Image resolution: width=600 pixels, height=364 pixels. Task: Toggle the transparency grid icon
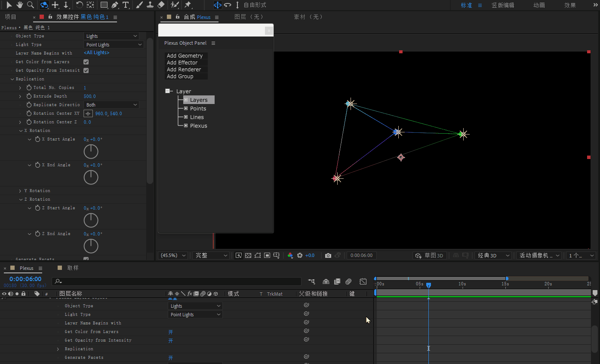(248, 255)
